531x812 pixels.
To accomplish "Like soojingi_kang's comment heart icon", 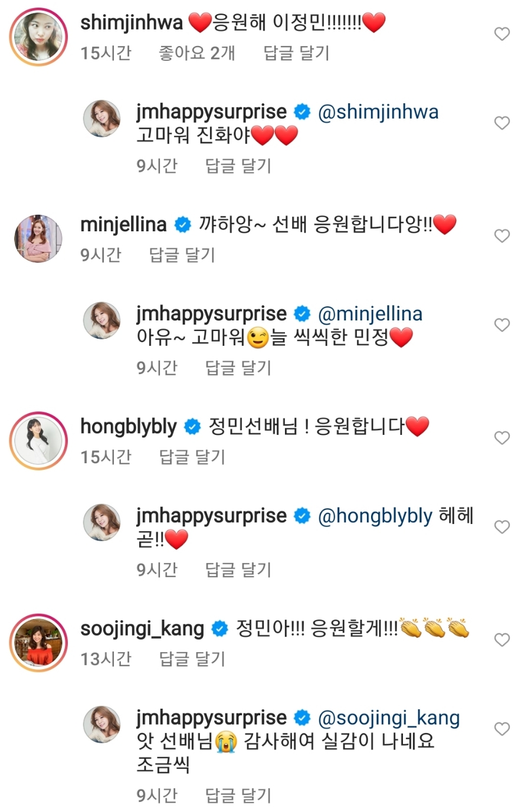I will 501,640.
